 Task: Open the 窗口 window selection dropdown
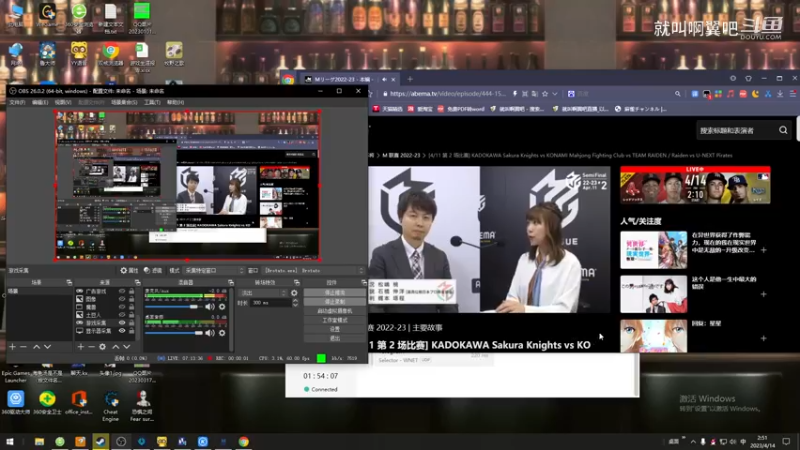[313, 270]
